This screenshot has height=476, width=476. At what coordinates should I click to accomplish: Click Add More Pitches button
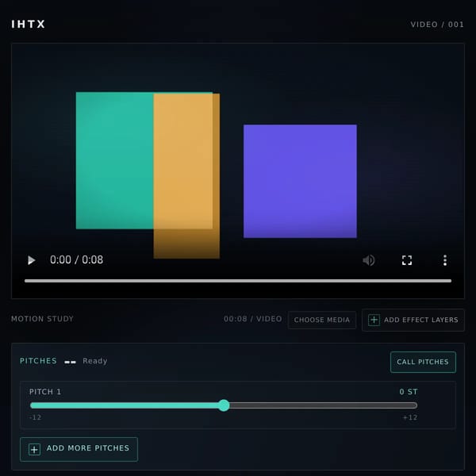(79, 449)
